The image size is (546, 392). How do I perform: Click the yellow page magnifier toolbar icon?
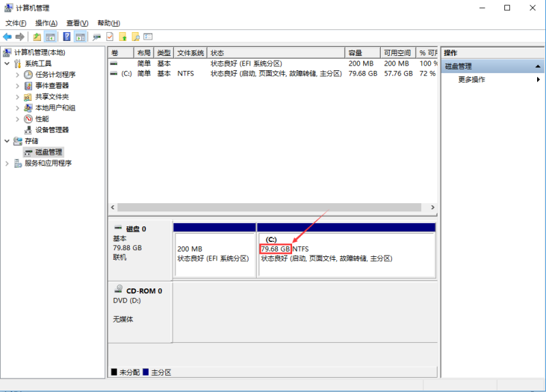[135, 37]
